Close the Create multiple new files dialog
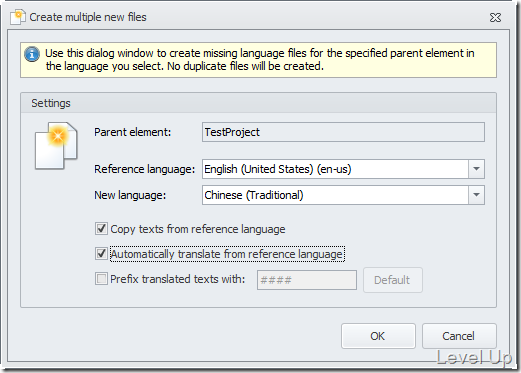Screen dimensions: 521x373 495,17
